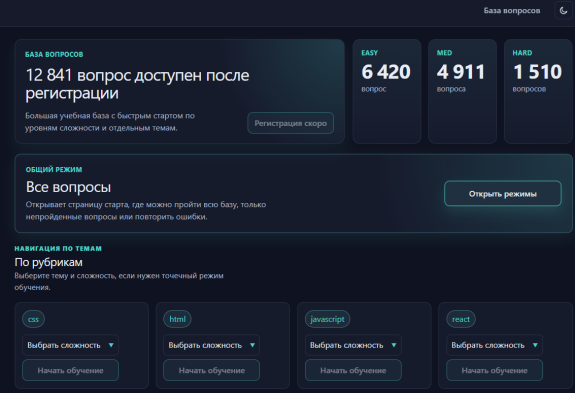
Task: Click the html topic tag
Action: [177, 319]
